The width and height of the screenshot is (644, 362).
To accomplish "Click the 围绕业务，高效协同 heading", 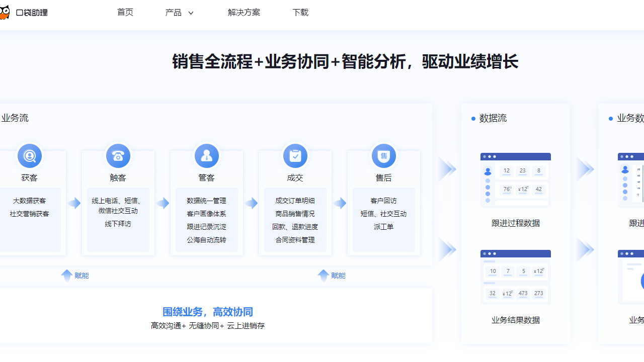I will point(207,312).
